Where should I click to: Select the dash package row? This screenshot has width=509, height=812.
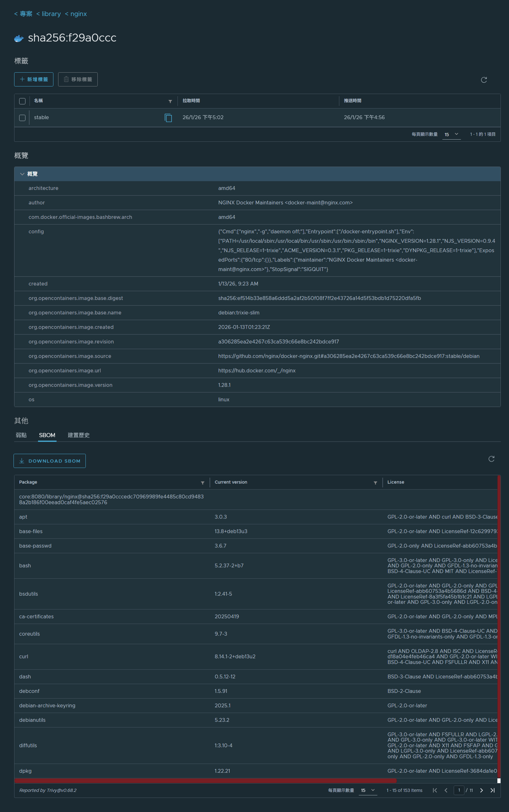256,677
